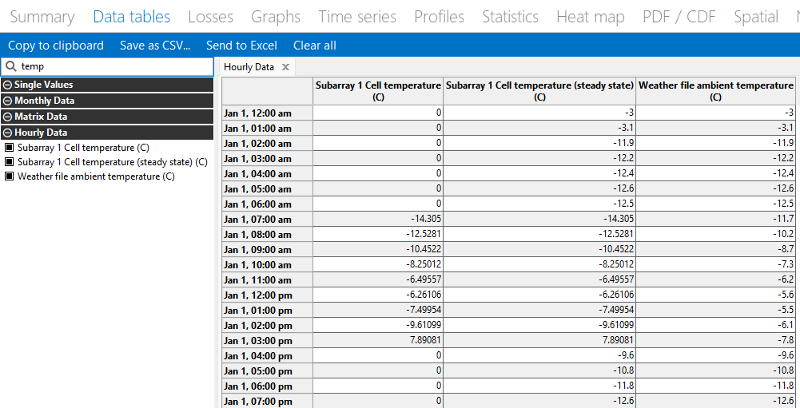Expand the Monthly Data section
The image size is (800, 408).
point(8,101)
